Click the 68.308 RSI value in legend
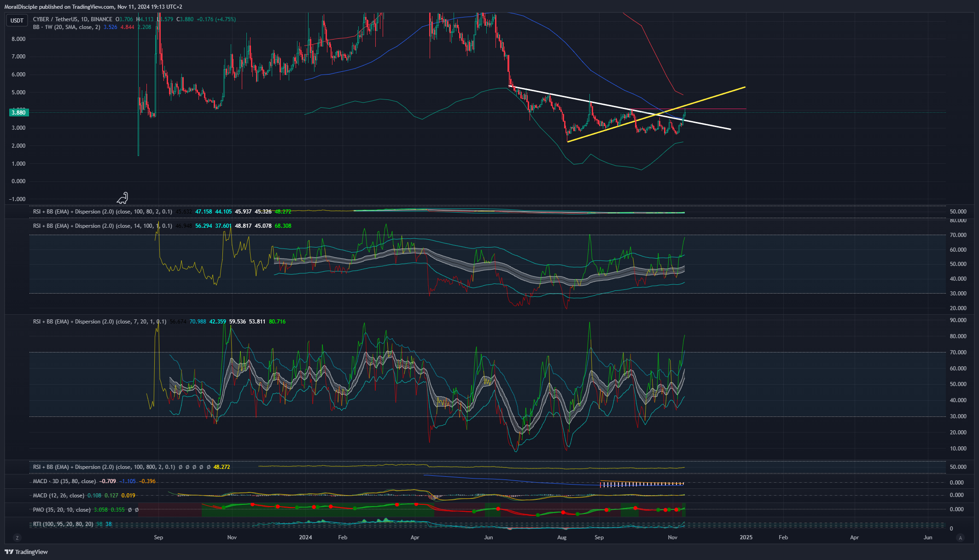The width and height of the screenshot is (979, 560). pyautogui.click(x=283, y=226)
